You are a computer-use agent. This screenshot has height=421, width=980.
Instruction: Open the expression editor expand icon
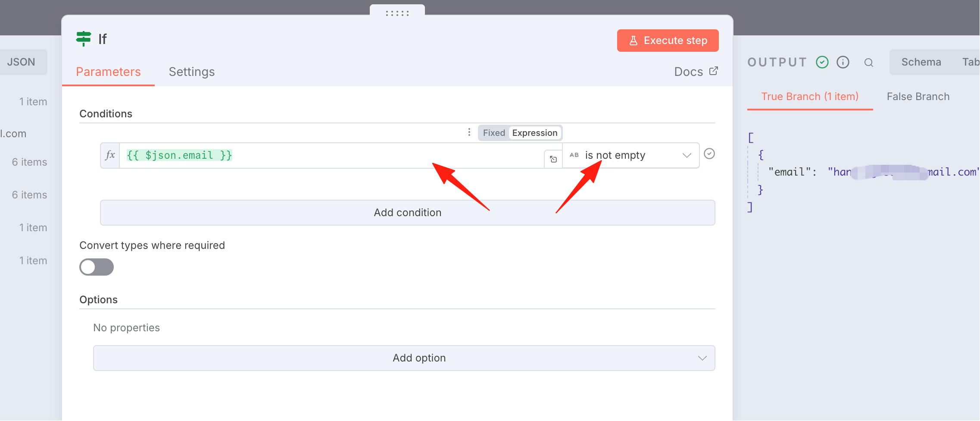(x=553, y=159)
